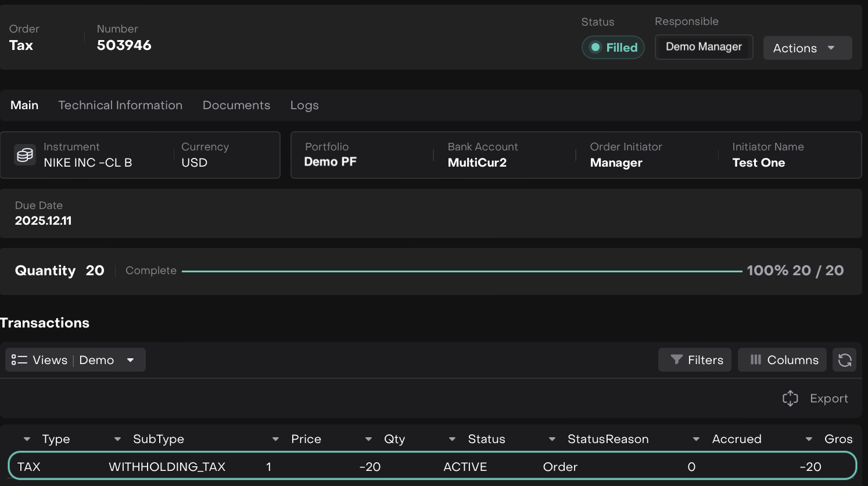
Task: Expand the Demo views dropdown arrow
Action: 131,360
